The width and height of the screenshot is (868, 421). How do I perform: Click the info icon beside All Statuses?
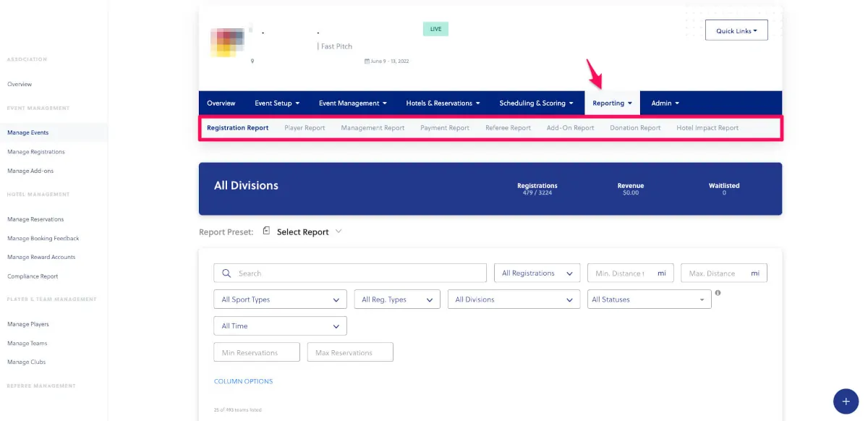pyautogui.click(x=718, y=293)
